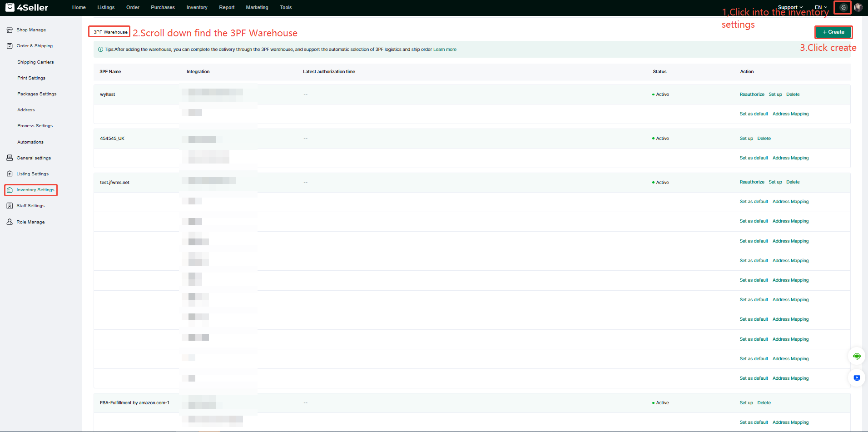Delete the wyltest warehouse
This screenshot has width=868, height=432.
point(793,94)
